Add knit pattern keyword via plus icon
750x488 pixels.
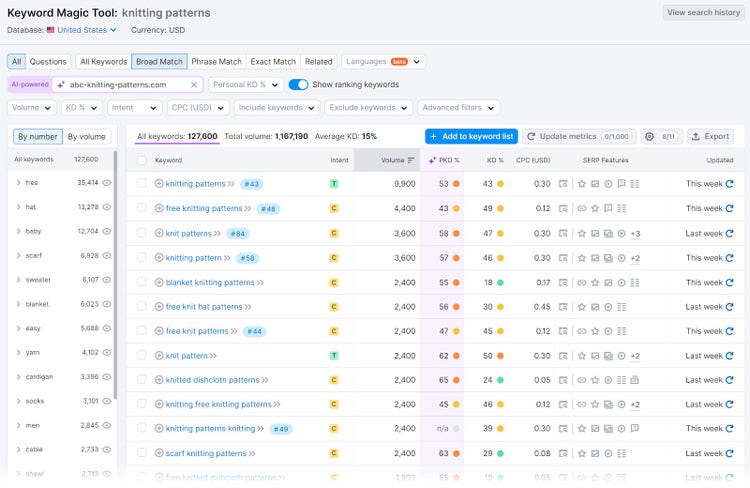click(x=159, y=355)
